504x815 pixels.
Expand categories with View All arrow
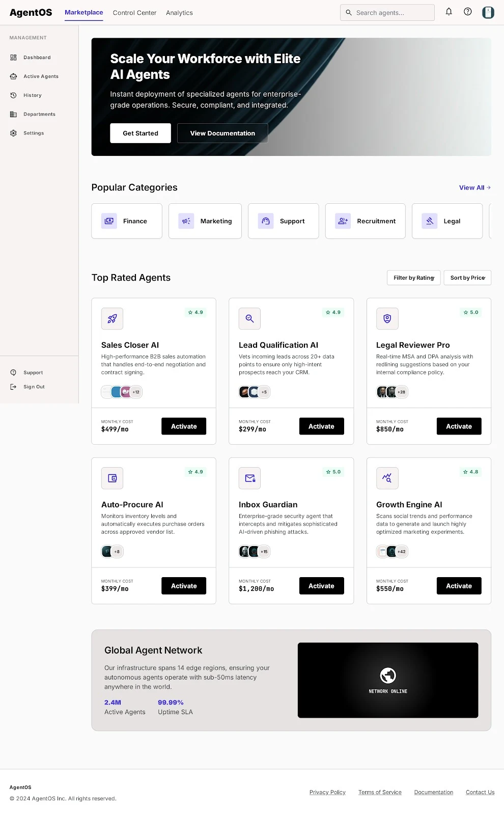tap(475, 187)
